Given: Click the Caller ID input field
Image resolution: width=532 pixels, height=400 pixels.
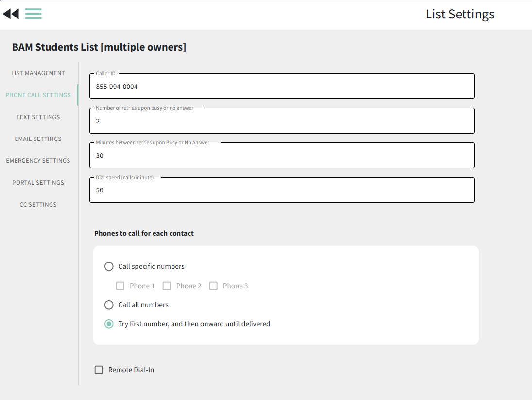Looking at the screenshot, I should click(282, 87).
